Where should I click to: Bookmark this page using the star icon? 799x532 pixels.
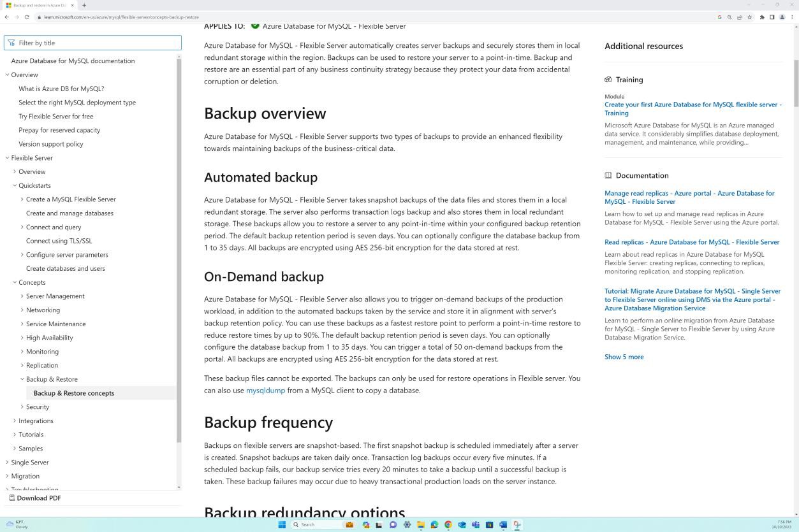coord(750,17)
